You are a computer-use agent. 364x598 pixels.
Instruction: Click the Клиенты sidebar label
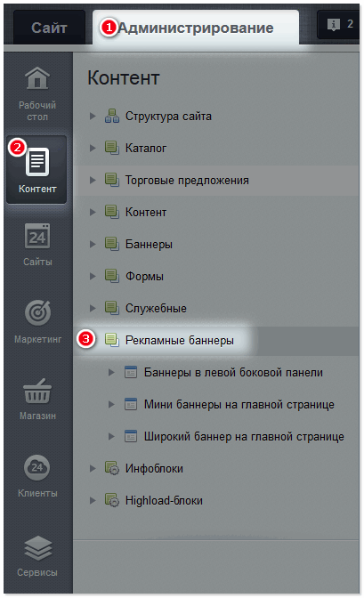pos(37,494)
